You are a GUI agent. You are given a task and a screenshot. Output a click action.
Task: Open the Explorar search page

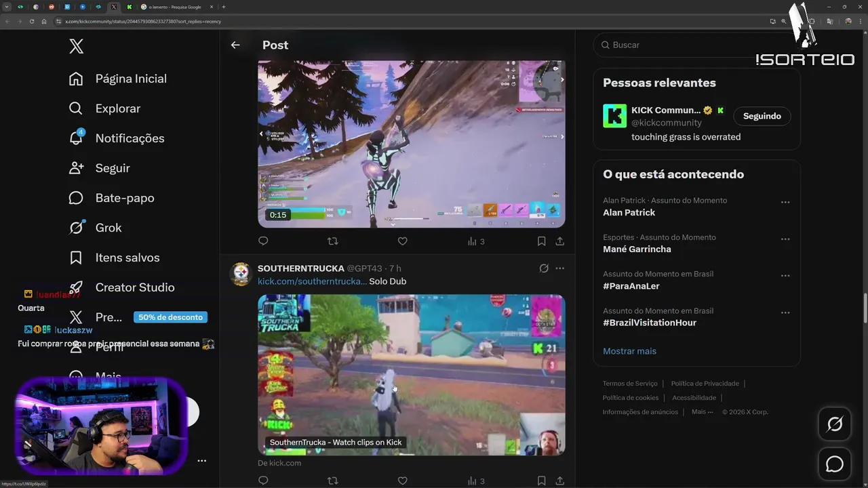(104, 108)
